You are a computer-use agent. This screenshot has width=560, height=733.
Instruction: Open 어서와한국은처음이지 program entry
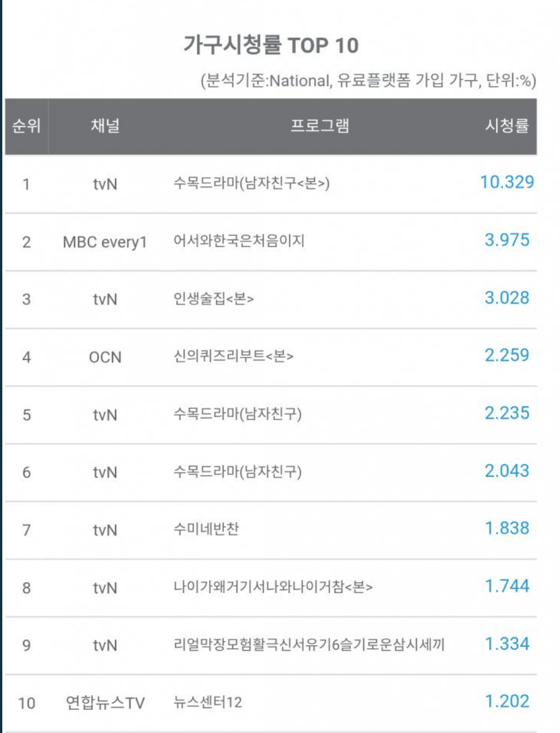tap(239, 241)
